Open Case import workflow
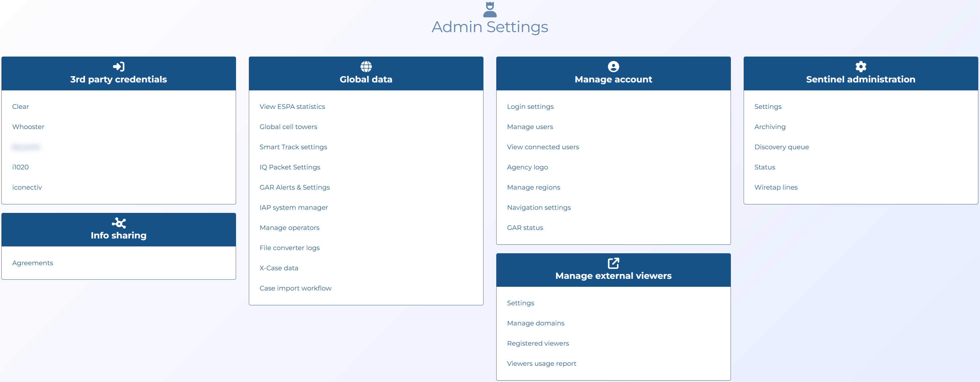The image size is (980, 382). [295, 288]
